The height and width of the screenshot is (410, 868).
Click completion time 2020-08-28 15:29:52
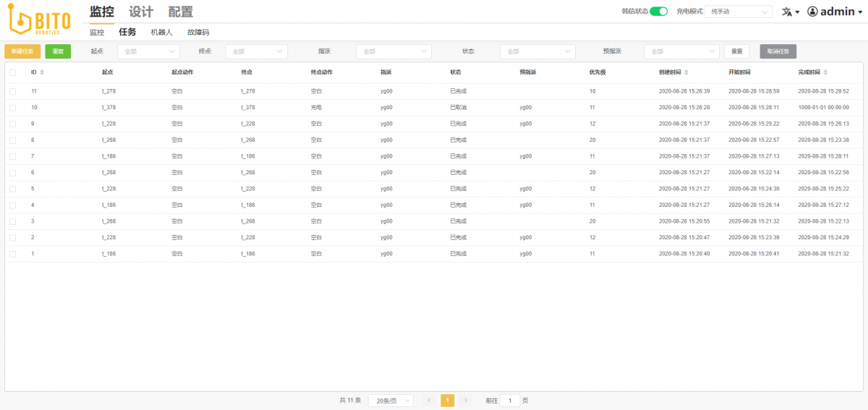(x=824, y=91)
